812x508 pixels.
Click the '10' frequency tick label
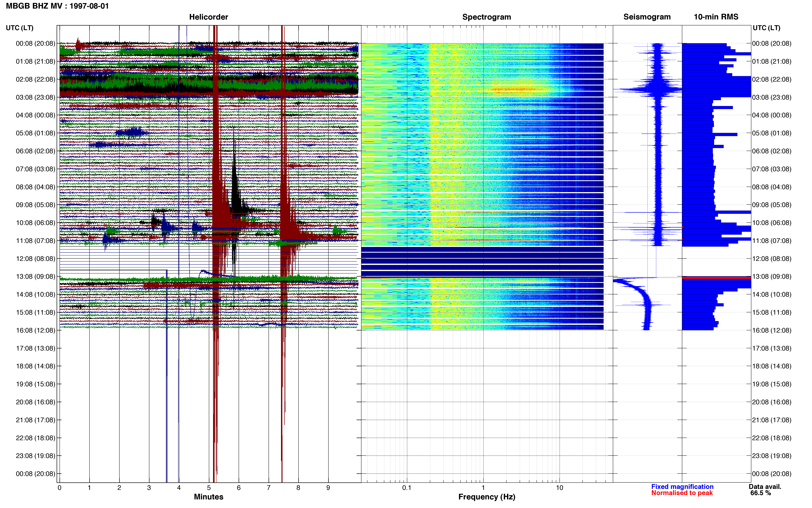pyautogui.click(x=559, y=488)
